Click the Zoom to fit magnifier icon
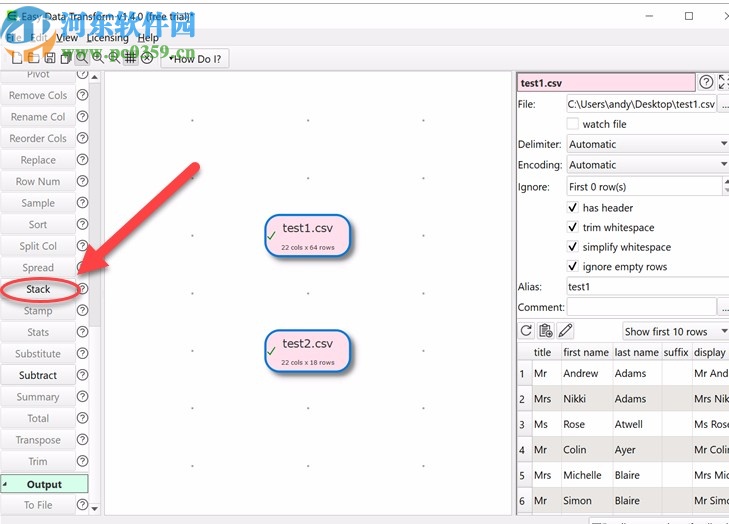Image resolution: width=729 pixels, height=524 pixels. tap(81, 58)
